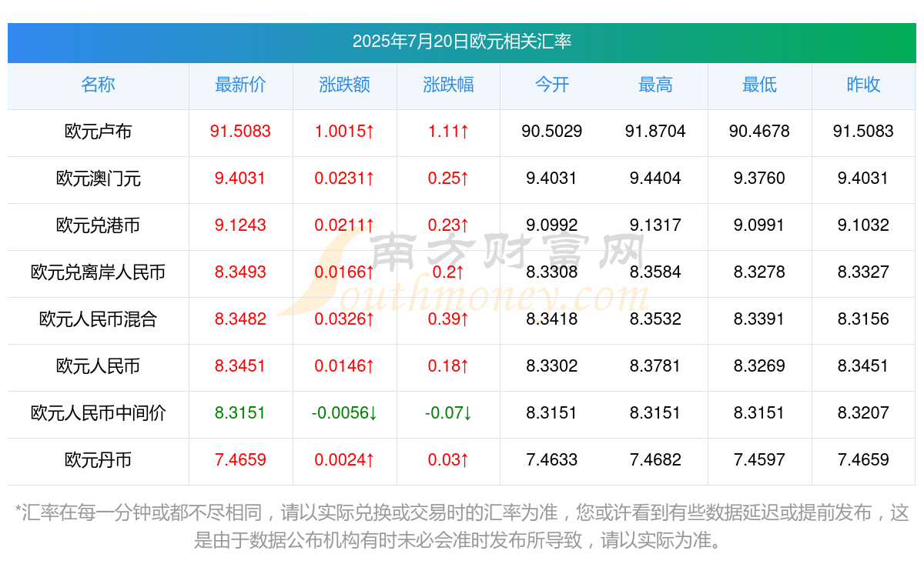Click the 最低 column header
924x564 pixels.
pyautogui.click(x=759, y=85)
